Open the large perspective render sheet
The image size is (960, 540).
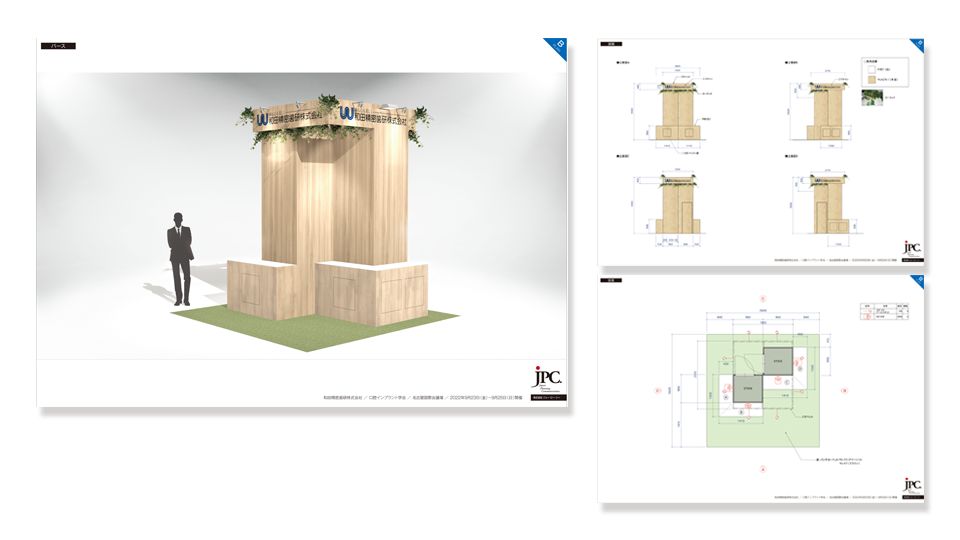click(x=302, y=222)
